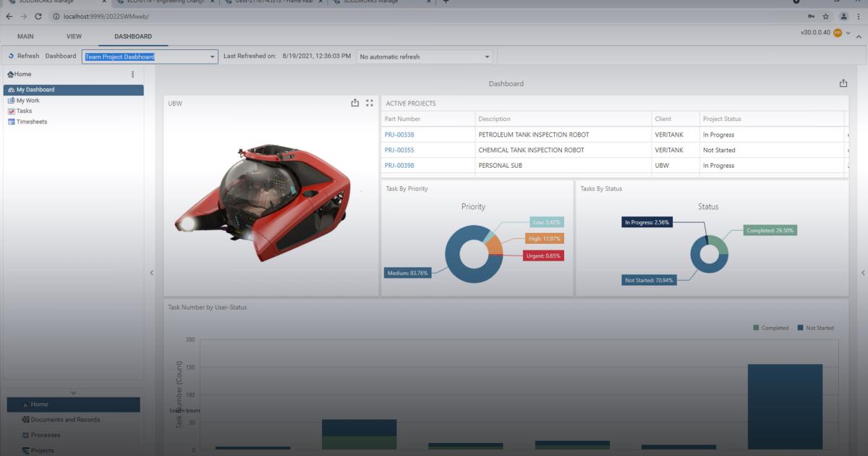This screenshot has width=868, height=456.
Task: Click the Tasks icon in the tree
Action: (x=11, y=111)
